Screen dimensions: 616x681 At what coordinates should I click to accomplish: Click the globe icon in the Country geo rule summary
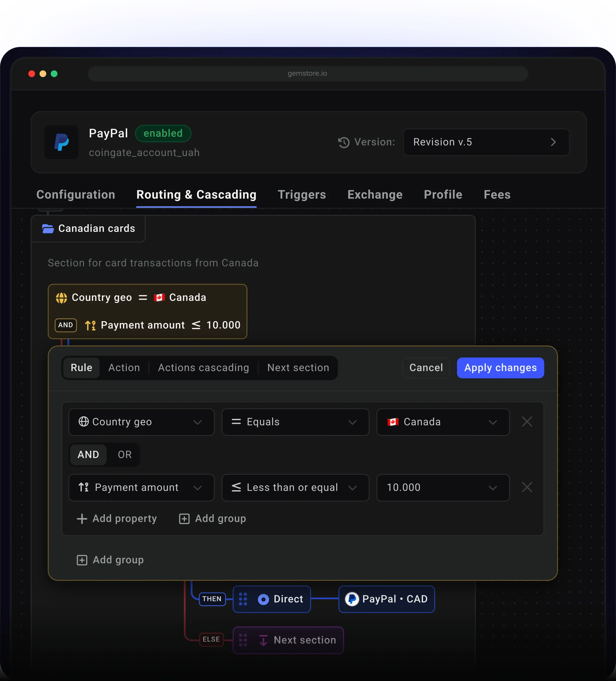61,298
